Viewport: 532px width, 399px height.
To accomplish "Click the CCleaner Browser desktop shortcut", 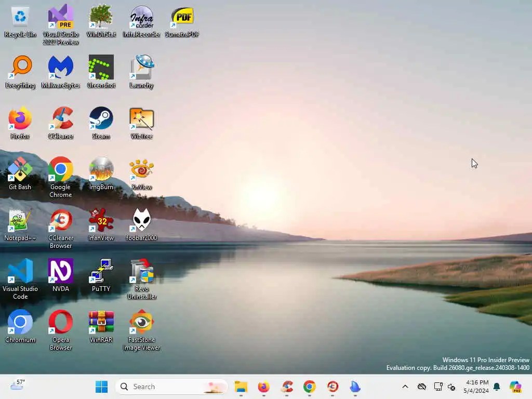I will coord(61,229).
